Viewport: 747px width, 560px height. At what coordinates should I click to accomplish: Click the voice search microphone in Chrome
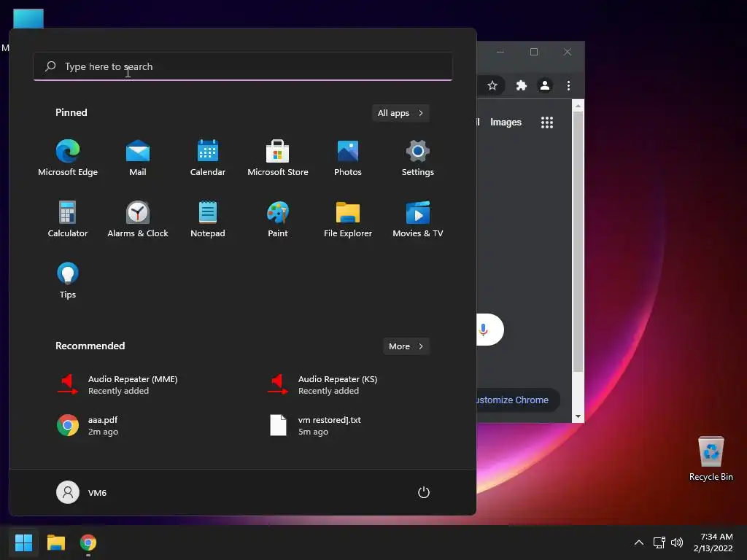484,330
